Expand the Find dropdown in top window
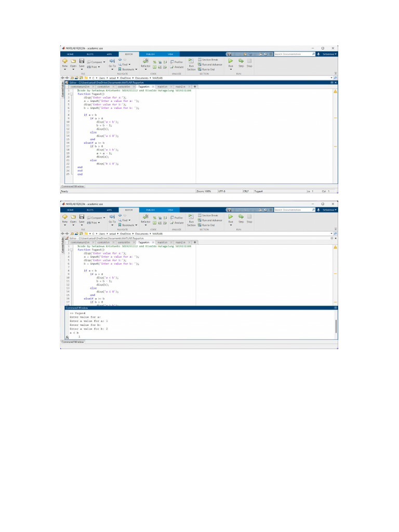The width and height of the screenshot is (399, 532). [127, 65]
